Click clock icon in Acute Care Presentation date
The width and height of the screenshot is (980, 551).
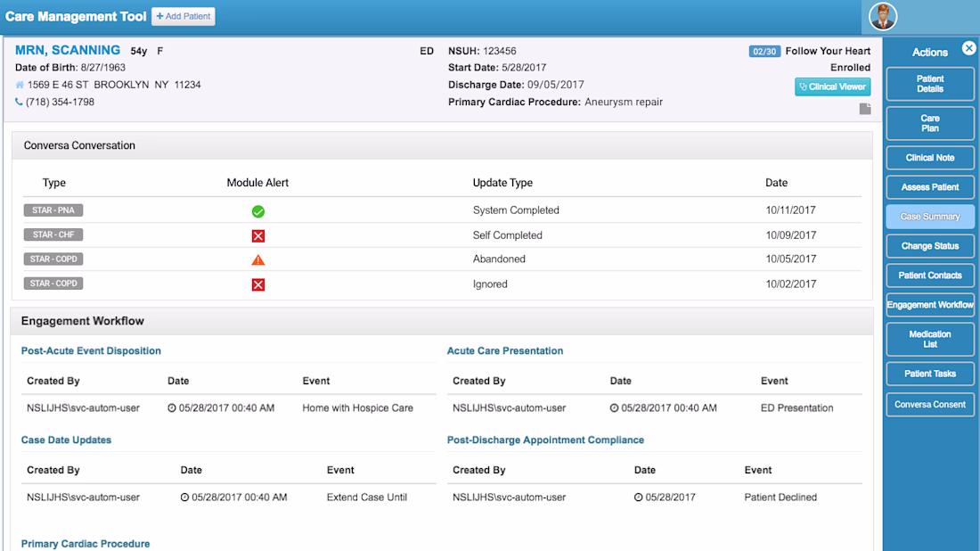pos(615,407)
